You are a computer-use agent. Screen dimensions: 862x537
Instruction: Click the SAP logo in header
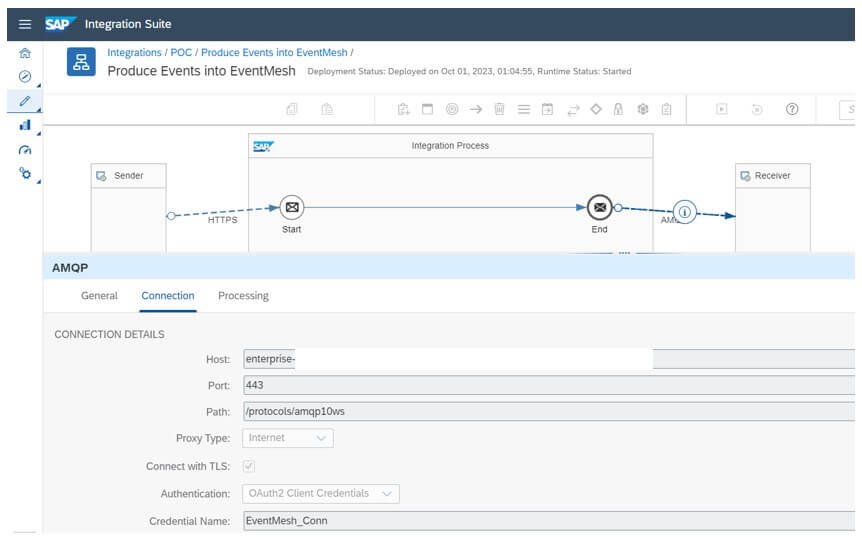tap(59, 24)
